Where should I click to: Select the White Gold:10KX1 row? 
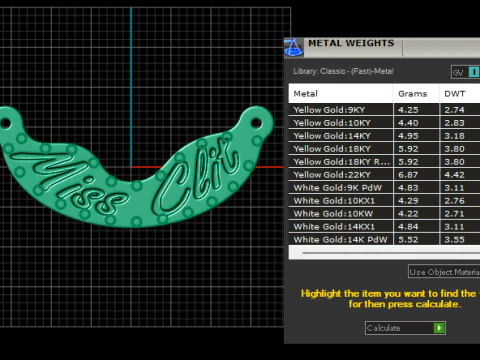point(384,201)
